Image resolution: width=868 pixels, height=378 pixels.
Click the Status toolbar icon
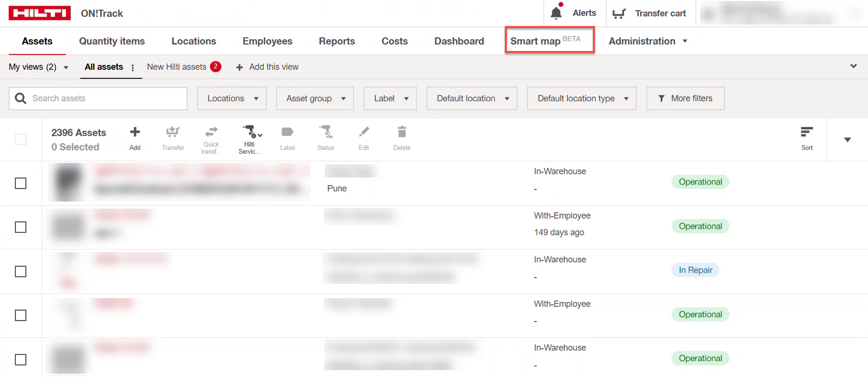tap(326, 132)
